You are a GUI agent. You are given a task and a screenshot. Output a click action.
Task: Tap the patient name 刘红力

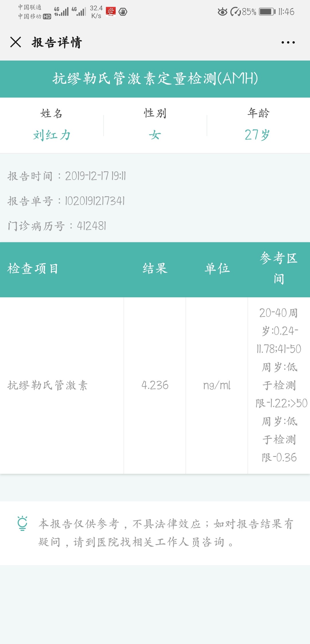click(x=52, y=135)
